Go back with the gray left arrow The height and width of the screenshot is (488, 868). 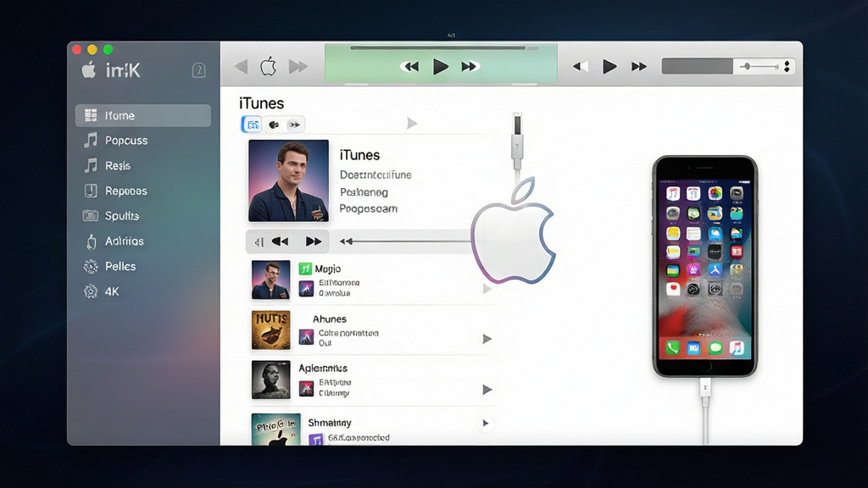point(241,67)
